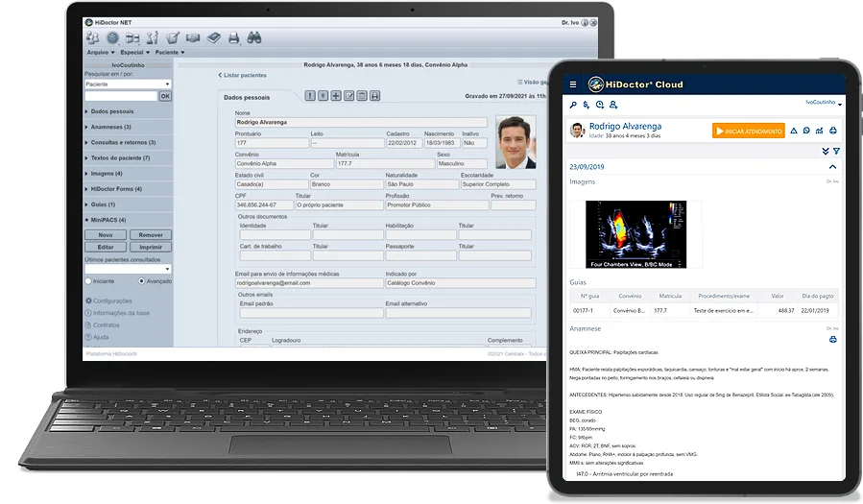The image size is (863, 504).
Task: Open the Paciente search type dropdown
Action: coord(129,84)
